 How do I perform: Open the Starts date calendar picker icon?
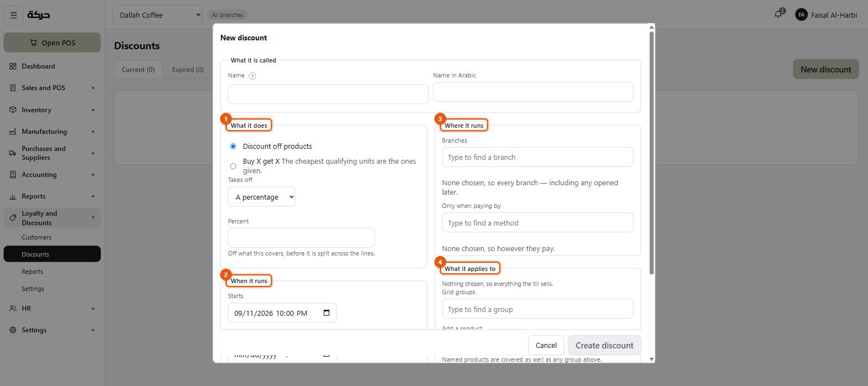click(x=327, y=312)
